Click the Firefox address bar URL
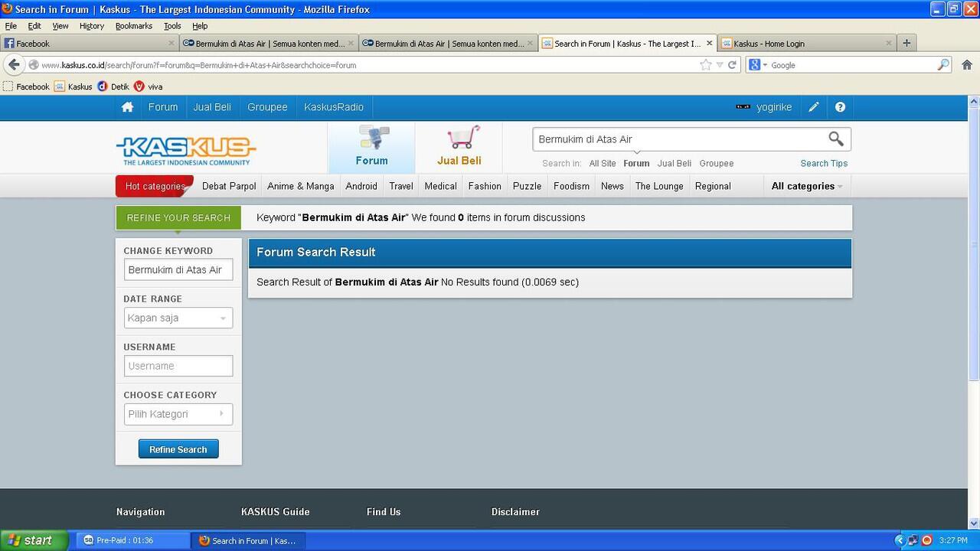The width and height of the screenshot is (980, 551). coord(199,65)
